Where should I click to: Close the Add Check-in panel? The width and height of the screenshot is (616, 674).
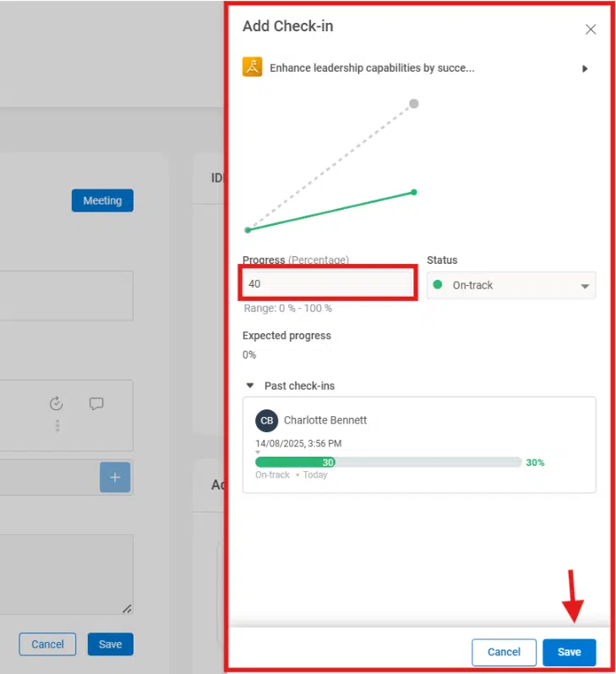click(x=591, y=30)
